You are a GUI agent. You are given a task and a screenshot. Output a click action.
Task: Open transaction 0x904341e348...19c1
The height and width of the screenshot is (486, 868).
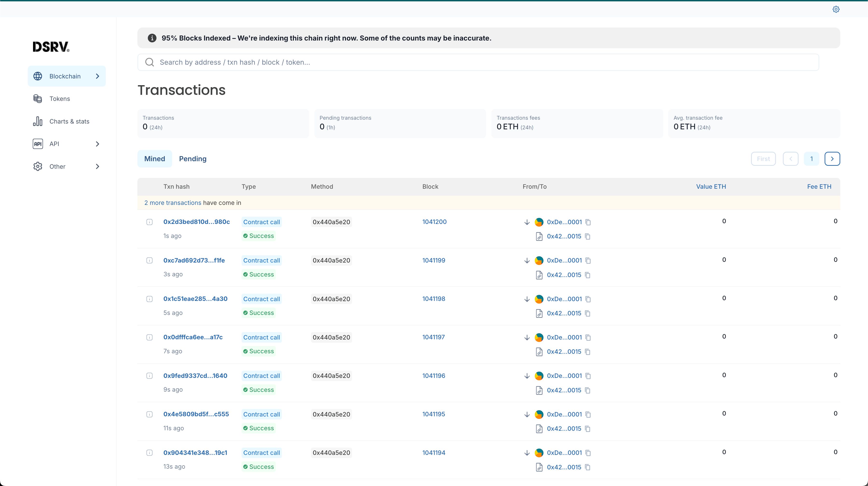195,453
